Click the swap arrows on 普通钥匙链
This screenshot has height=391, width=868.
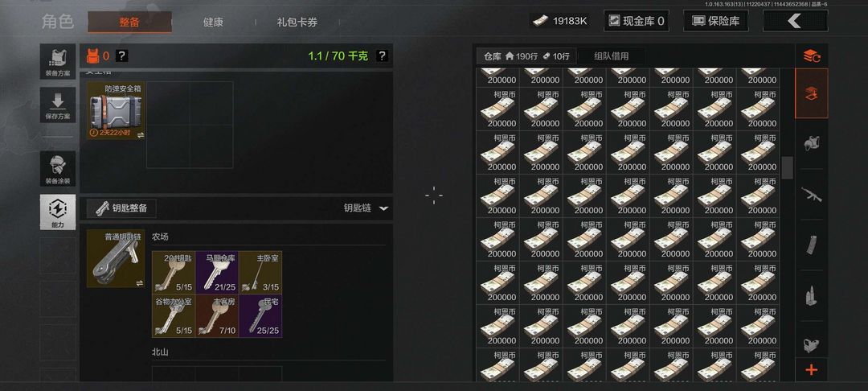click(140, 282)
